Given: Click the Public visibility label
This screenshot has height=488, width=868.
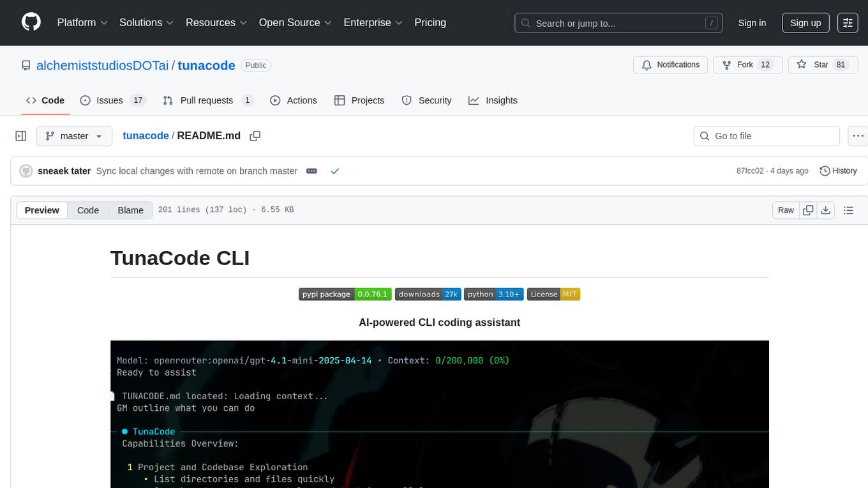Looking at the screenshot, I should click(256, 65).
